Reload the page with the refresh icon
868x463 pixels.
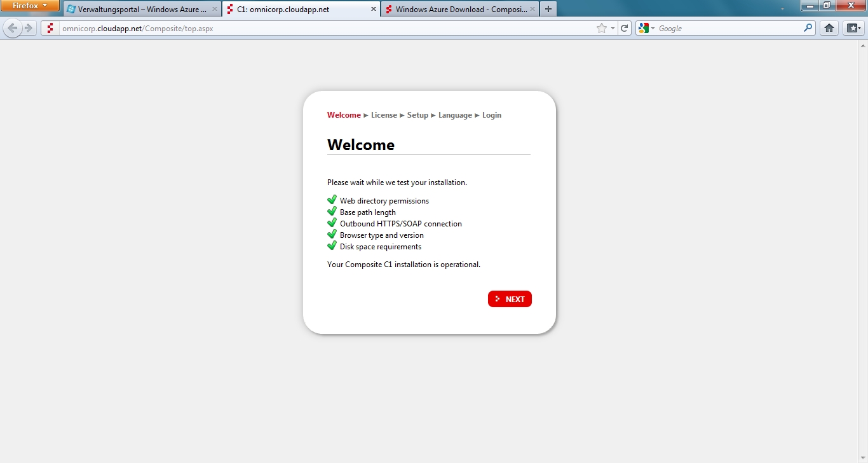[625, 28]
